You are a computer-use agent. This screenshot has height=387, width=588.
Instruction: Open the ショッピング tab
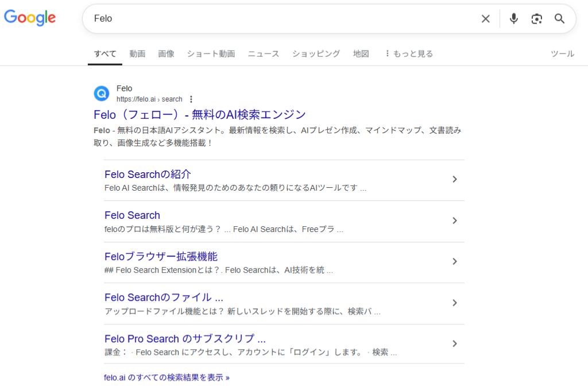[x=316, y=53]
